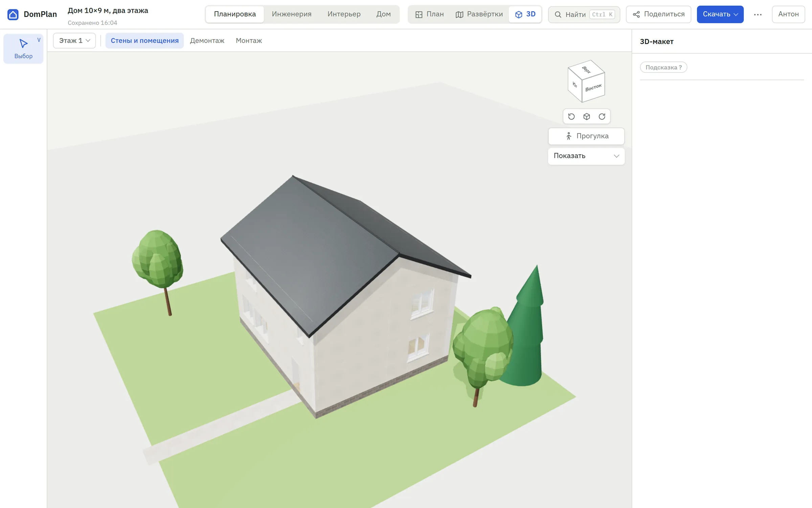Select the 3D view mode
This screenshot has width=812, height=508.
click(525, 14)
